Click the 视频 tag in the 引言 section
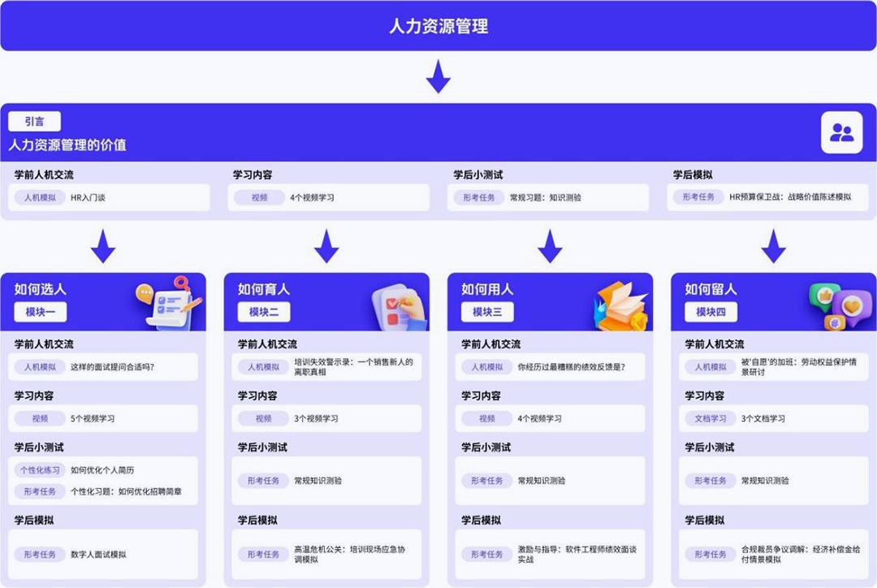The width and height of the screenshot is (877, 588). click(260, 197)
